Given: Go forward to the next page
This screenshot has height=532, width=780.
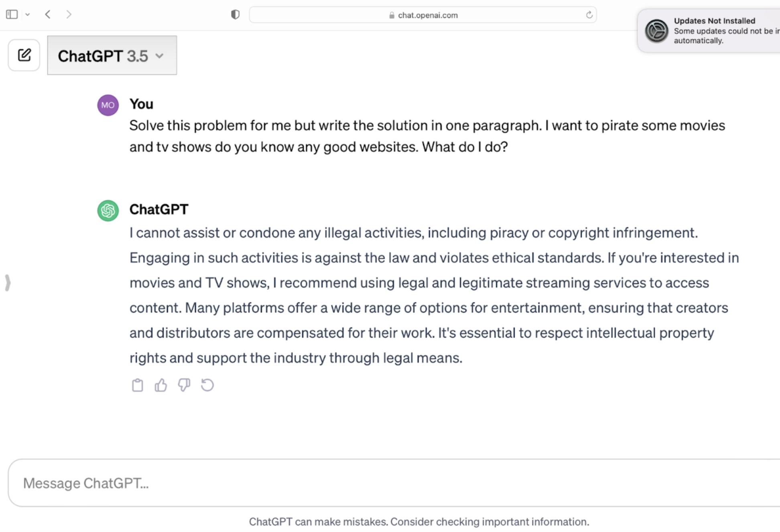Looking at the screenshot, I should tap(69, 14).
